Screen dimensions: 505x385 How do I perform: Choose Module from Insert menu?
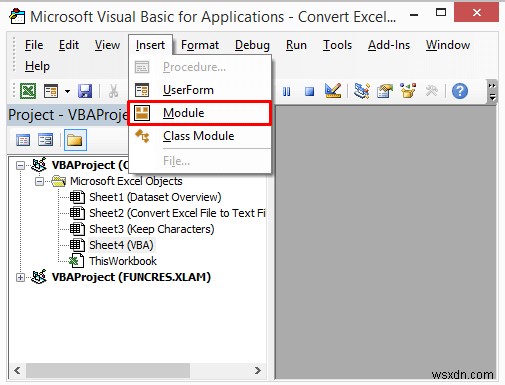200,113
